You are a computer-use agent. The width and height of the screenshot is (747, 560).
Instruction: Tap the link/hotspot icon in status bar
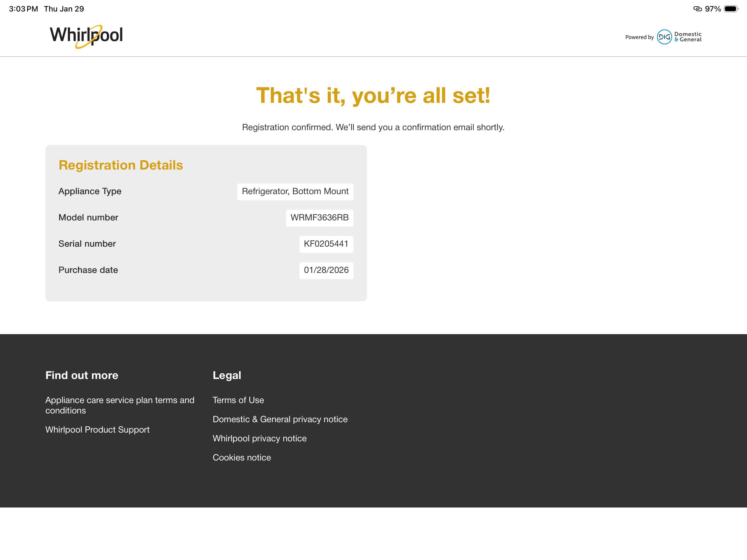697,9
